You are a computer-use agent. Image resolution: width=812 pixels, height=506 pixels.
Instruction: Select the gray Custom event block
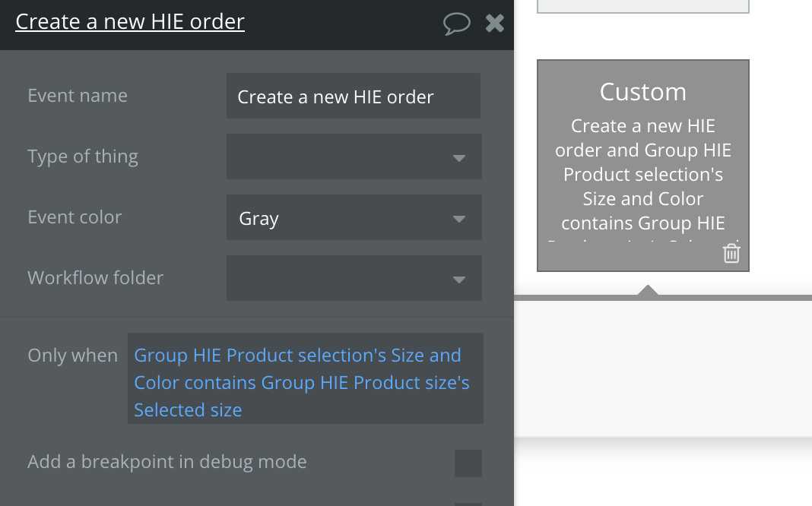point(643,165)
